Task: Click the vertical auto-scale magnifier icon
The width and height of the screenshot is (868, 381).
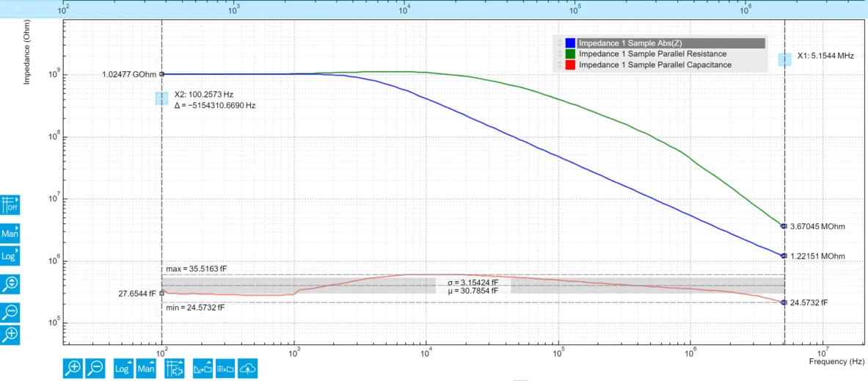Action: (x=10, y=284)
